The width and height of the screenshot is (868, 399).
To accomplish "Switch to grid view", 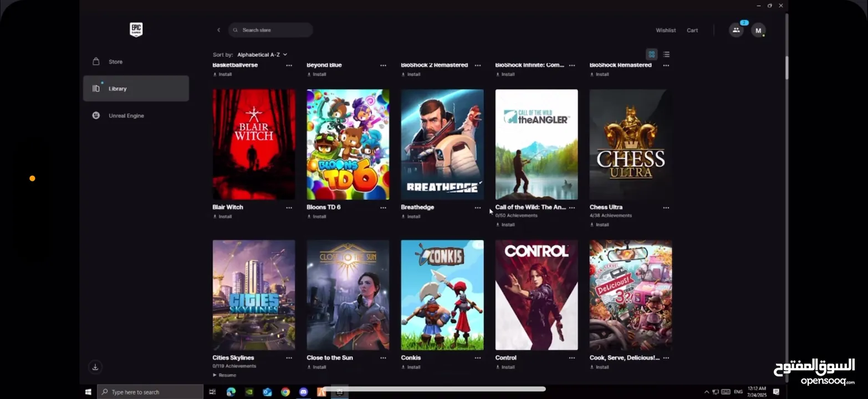I will 652,54.
